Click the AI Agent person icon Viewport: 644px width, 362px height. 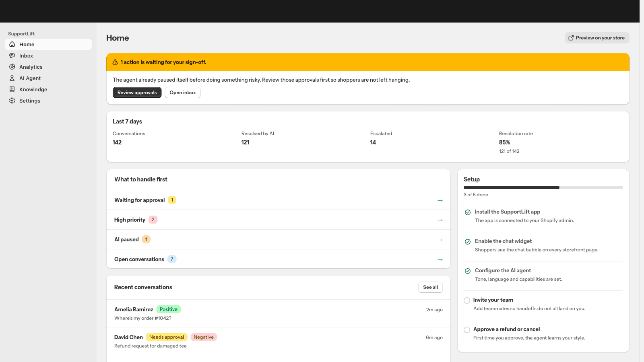pyautogui.click(x=12, y=78)
